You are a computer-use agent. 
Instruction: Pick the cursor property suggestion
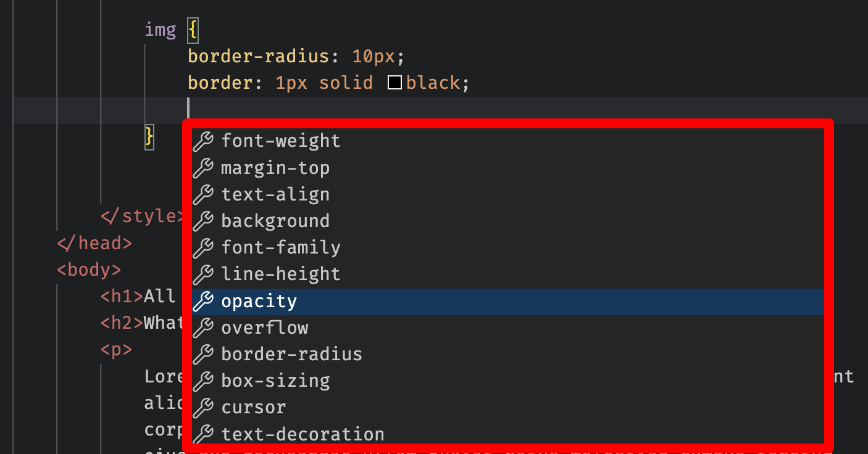253,408
